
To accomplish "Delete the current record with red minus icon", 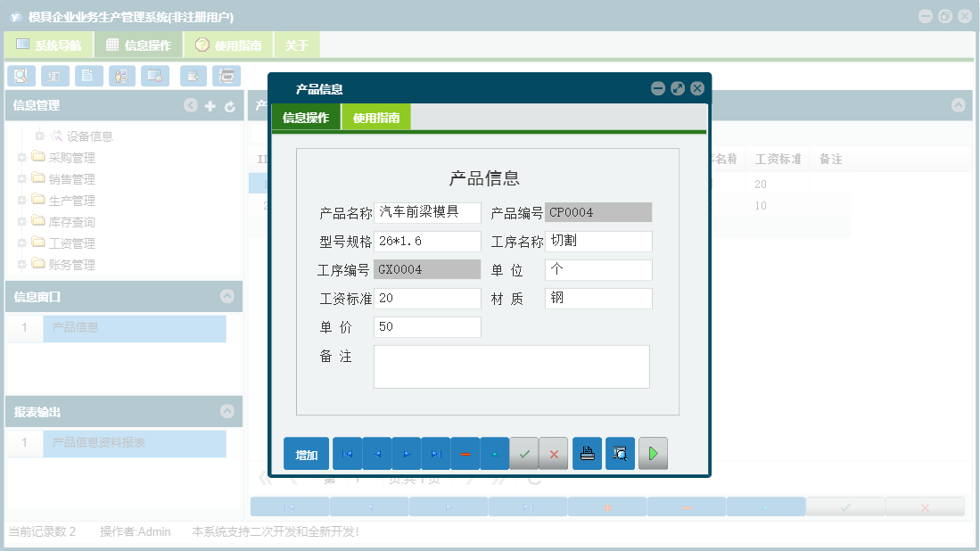I will [465, 453].
